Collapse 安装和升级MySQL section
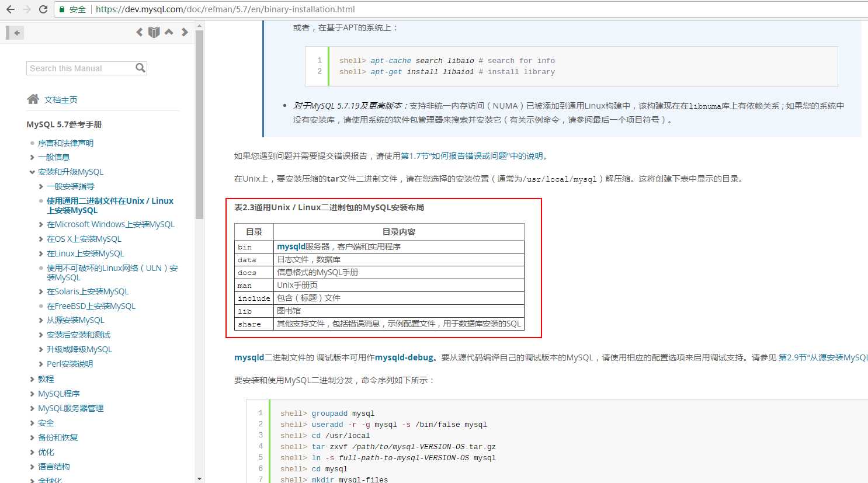The width and height of the screenshot is (868, 483). click(x=32, y=172)
